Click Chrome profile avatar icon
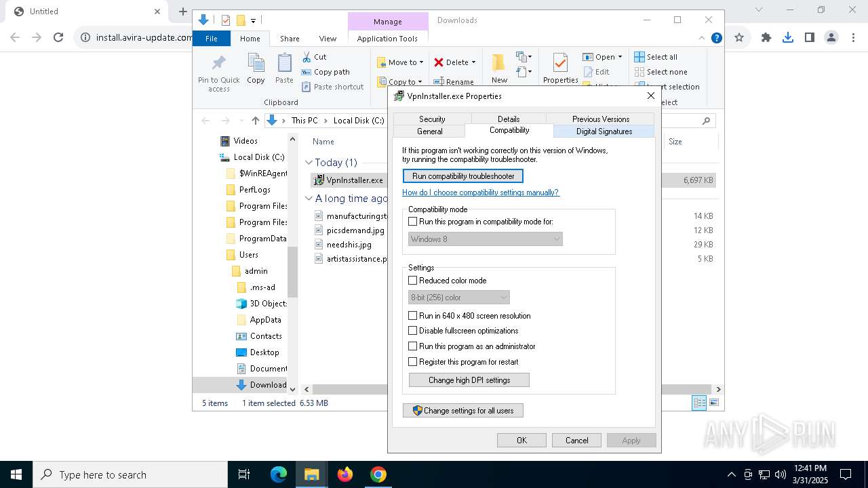The height and width of the screenshot is (488, 868). coord(831,38)
